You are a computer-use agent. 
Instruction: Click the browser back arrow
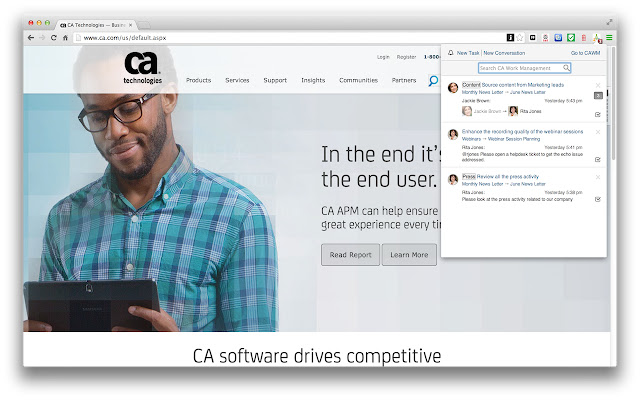pyautogui.click(x=31, y=38)
